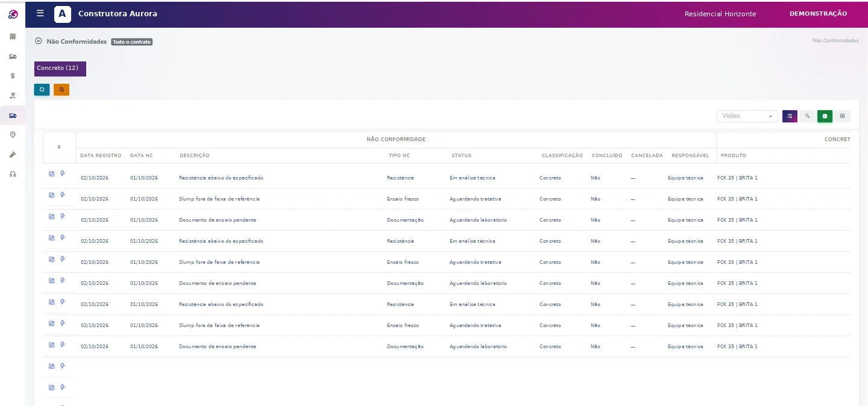
Task: Click the CLASSIFICAÇÃO column header
Action: [x=562, y=155]
